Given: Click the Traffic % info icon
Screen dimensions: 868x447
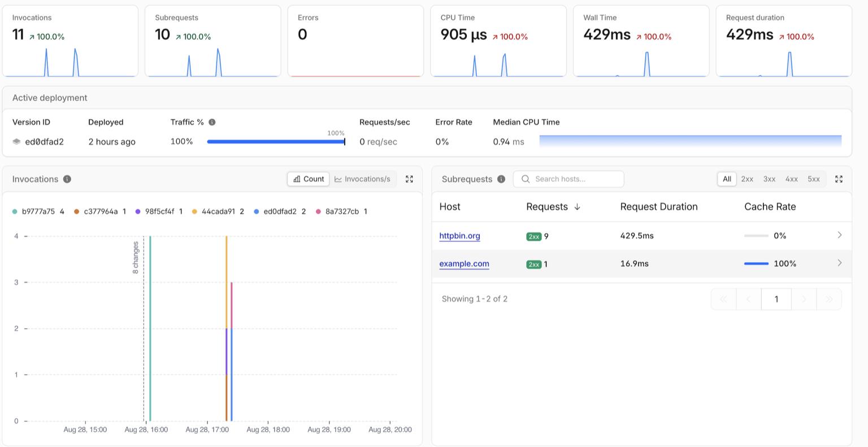Looking at the screenshot, I should (212, 122).
